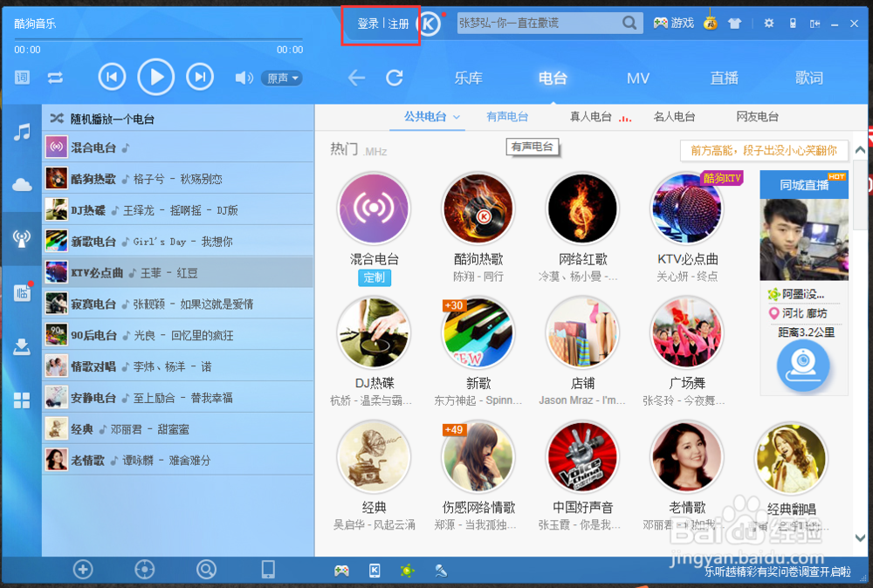The height and width of the screenshot is (588, 873).
Task: Open the 游戏 games button
Action: 674,23
